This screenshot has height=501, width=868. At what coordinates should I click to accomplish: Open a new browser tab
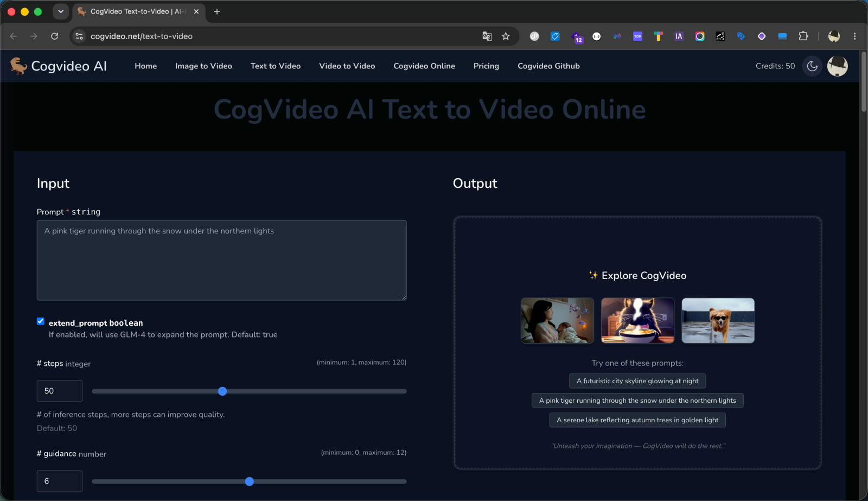pos(217,11)
